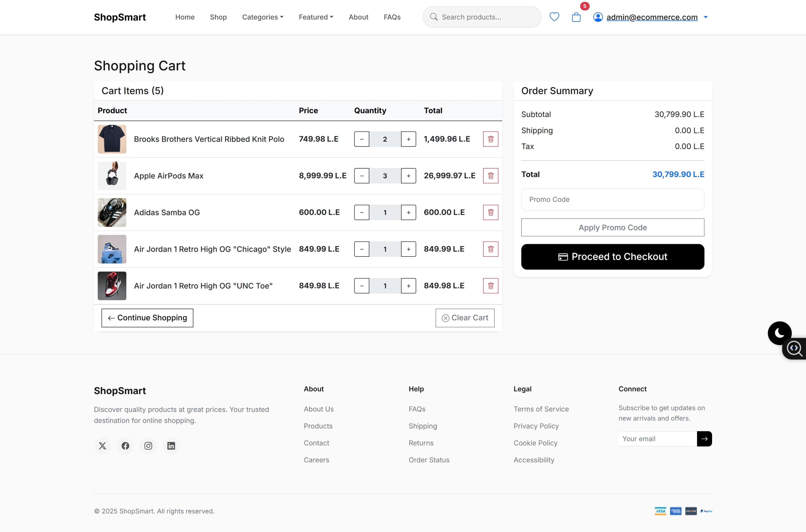Open the Shop nav item

(218, 17)
